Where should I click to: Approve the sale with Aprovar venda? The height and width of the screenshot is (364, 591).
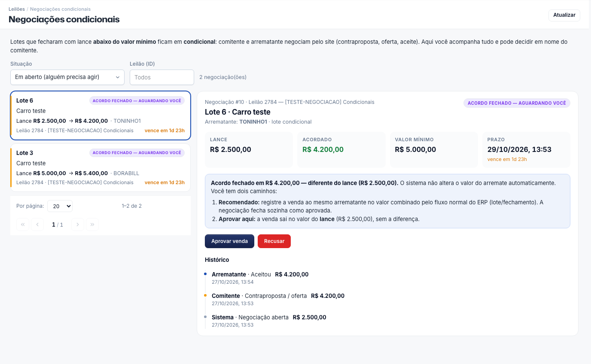pyautogui.click(x=229, y=241)
